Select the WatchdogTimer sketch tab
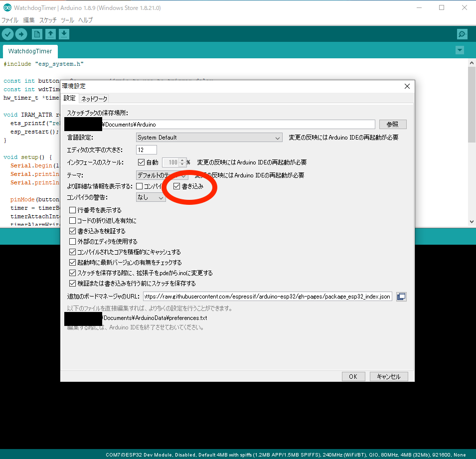 click(x=30, y=51)
